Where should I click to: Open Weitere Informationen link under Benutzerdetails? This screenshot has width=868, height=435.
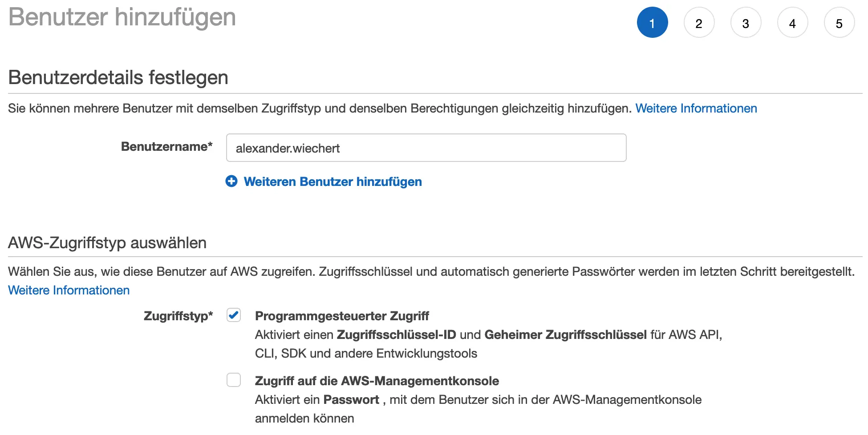click(x=696, y=109)
